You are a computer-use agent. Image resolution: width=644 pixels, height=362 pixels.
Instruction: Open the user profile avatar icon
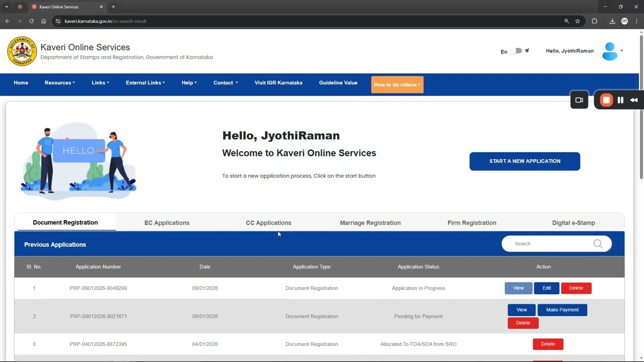coord(610,51)
